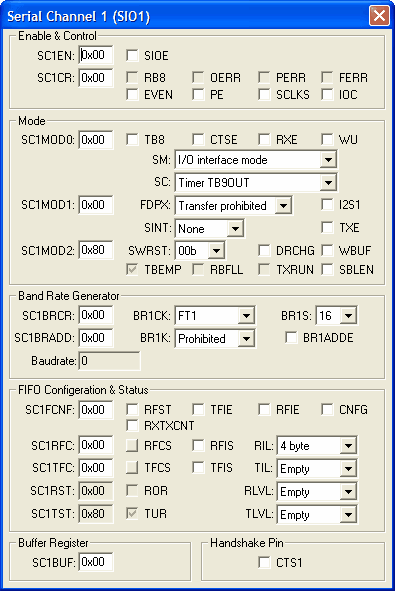Check the OERR flag
Image resolution: width=395 pixels, height=591 pixels.
point(198,78)
